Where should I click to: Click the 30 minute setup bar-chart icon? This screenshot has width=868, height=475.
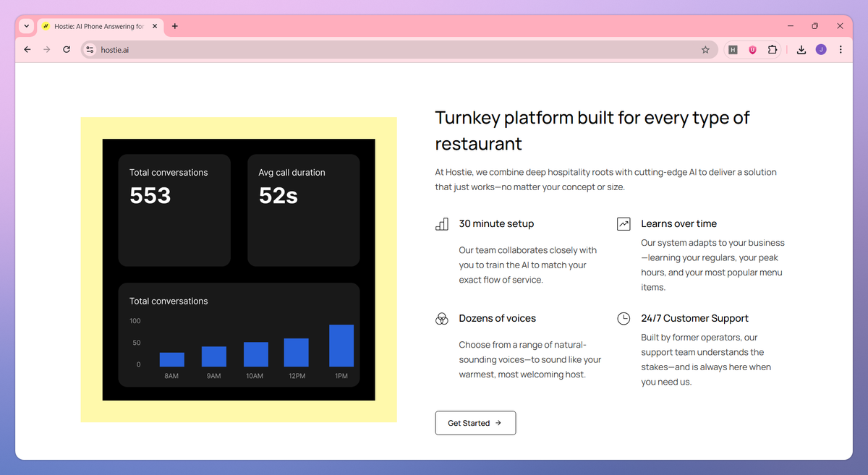tap(442, 224)
